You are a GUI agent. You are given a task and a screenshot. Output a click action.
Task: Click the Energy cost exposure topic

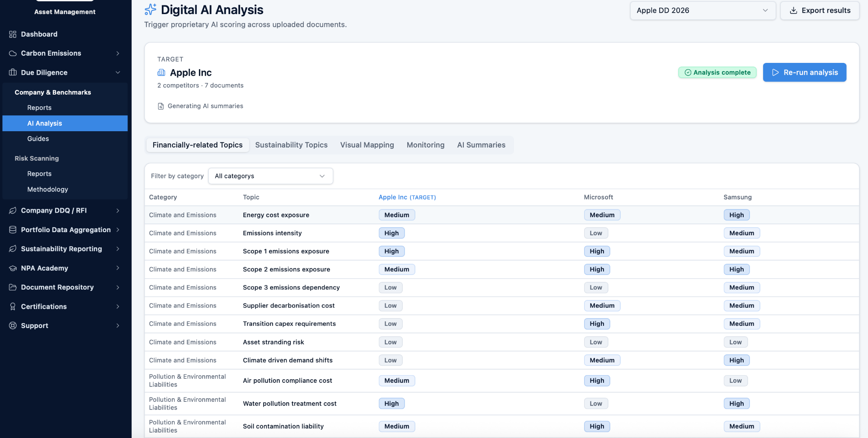point(276,215)
